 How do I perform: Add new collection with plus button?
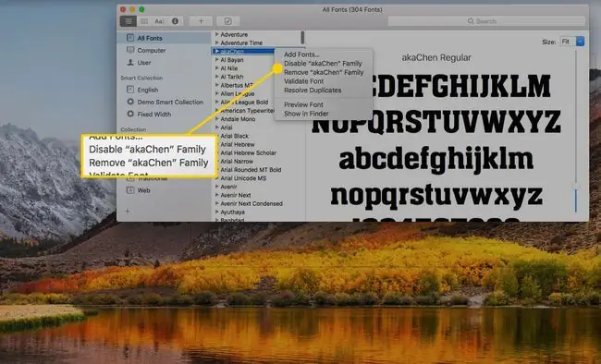(128, 211)
